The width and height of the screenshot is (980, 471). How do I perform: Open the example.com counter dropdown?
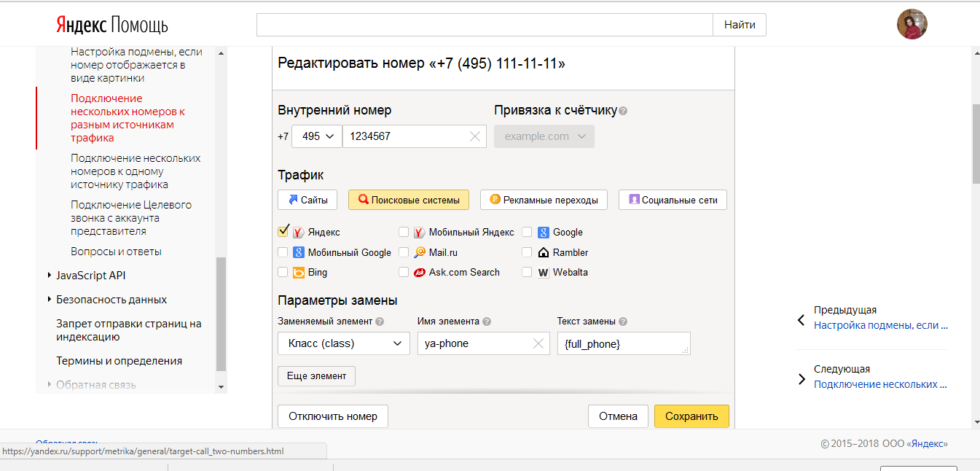pyautogui.click(x=544, y=136)
